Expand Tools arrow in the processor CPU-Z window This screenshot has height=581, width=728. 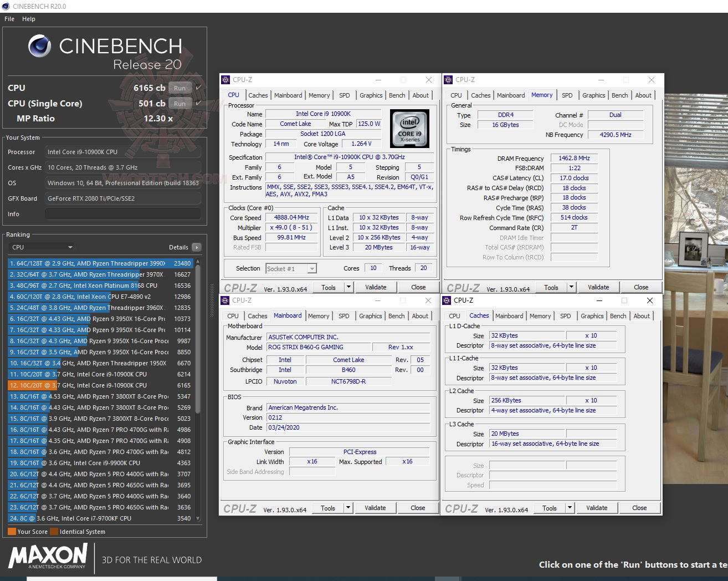tap(348, 287)
